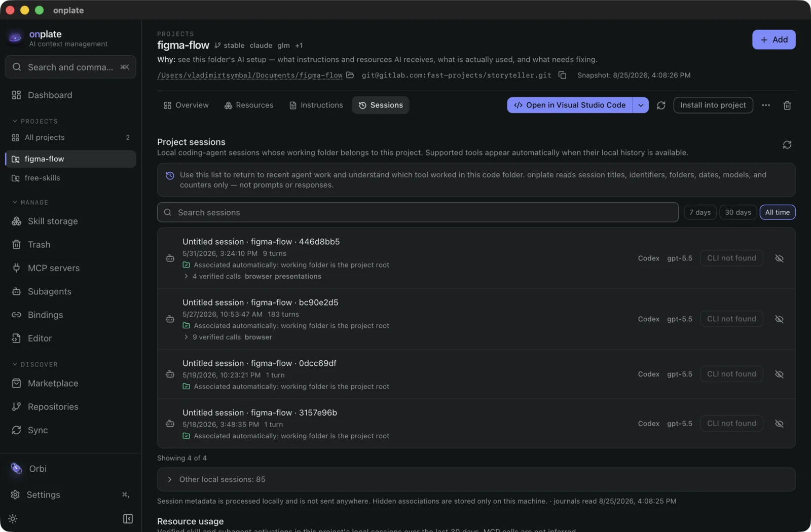Click Install into project
This screenshot has width=811, height=532.
tap(713, 105)
